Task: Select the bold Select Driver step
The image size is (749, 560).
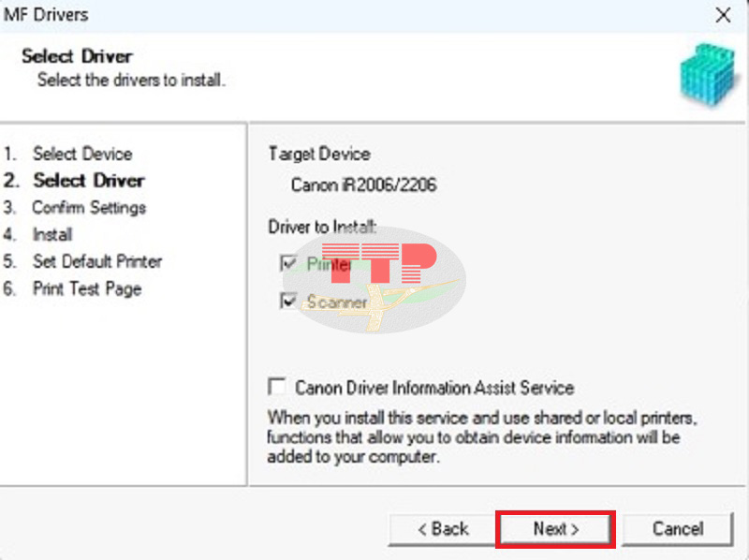Action: (x=88, y=181)
